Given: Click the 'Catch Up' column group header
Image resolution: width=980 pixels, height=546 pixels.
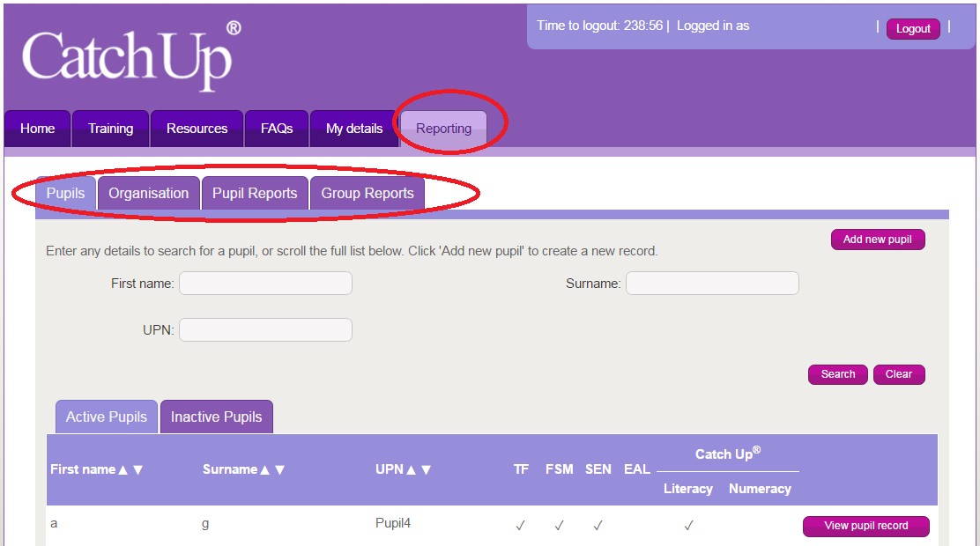Looking at the screenshot, I should [728, 454].
